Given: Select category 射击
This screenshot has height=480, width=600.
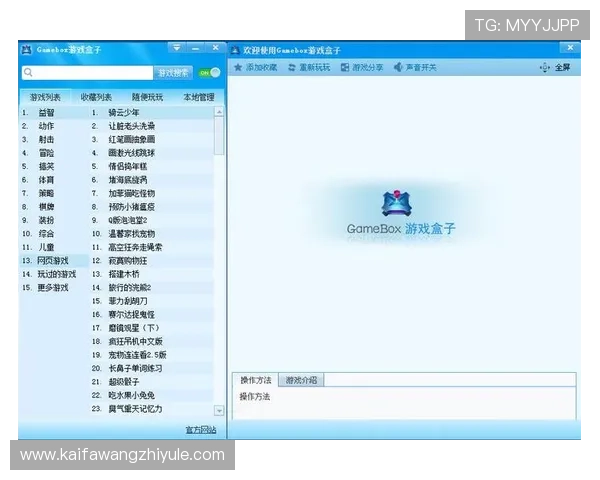Looking at the screenshot, I should pyautogui.click(x=55, y=139).
